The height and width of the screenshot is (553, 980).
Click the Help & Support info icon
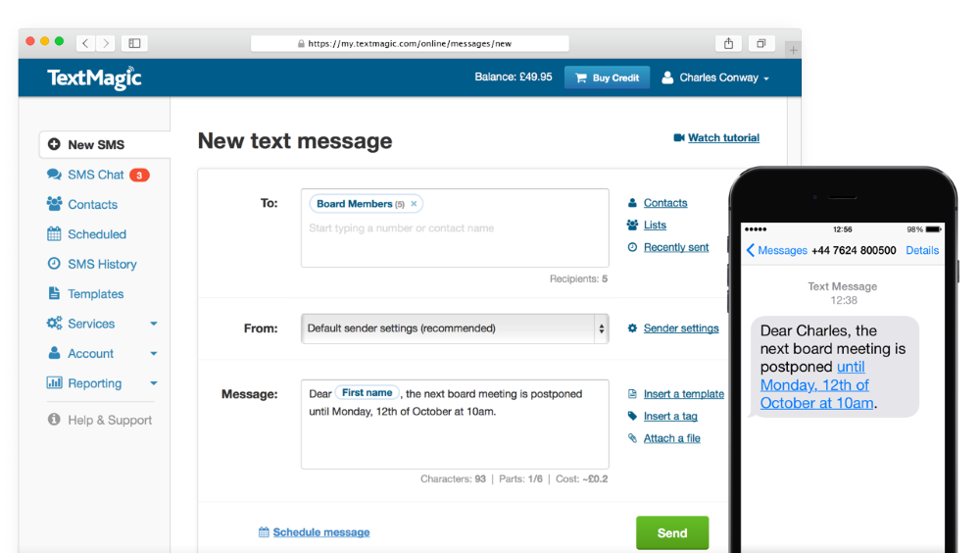tap(54, 419)
